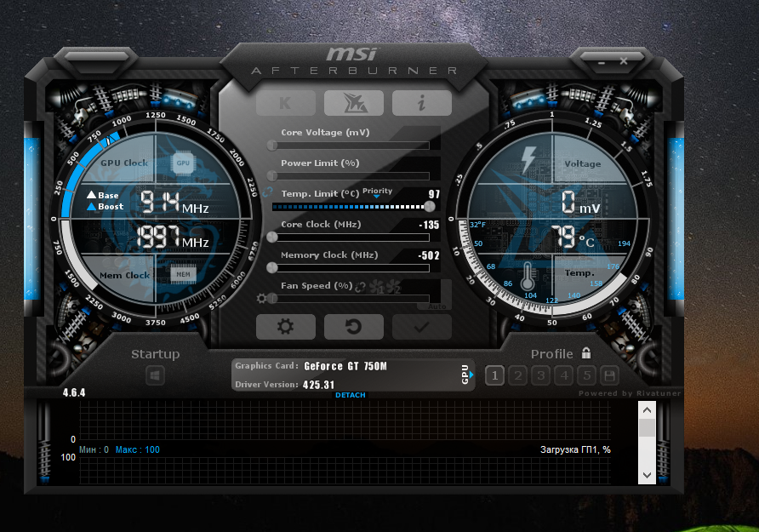The height and width of the screenshot is (532, 759).
Task: Click the DETACH link
Action: pos(351,395)
